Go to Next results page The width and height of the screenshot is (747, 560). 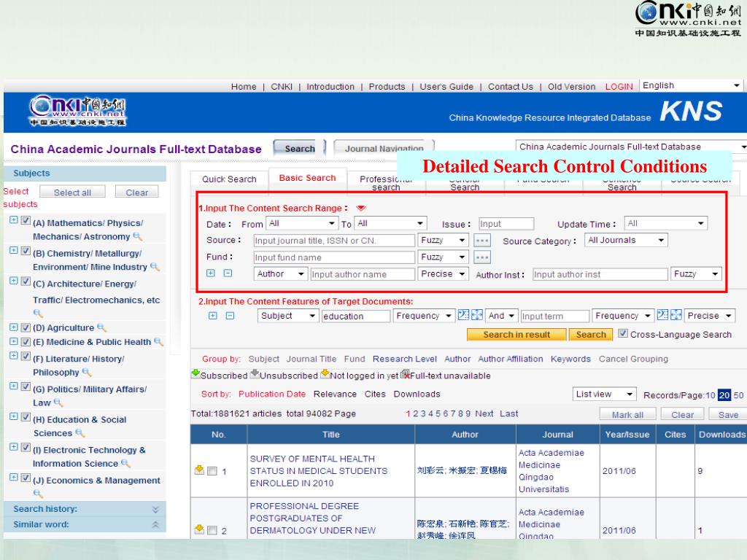[484, 414]
